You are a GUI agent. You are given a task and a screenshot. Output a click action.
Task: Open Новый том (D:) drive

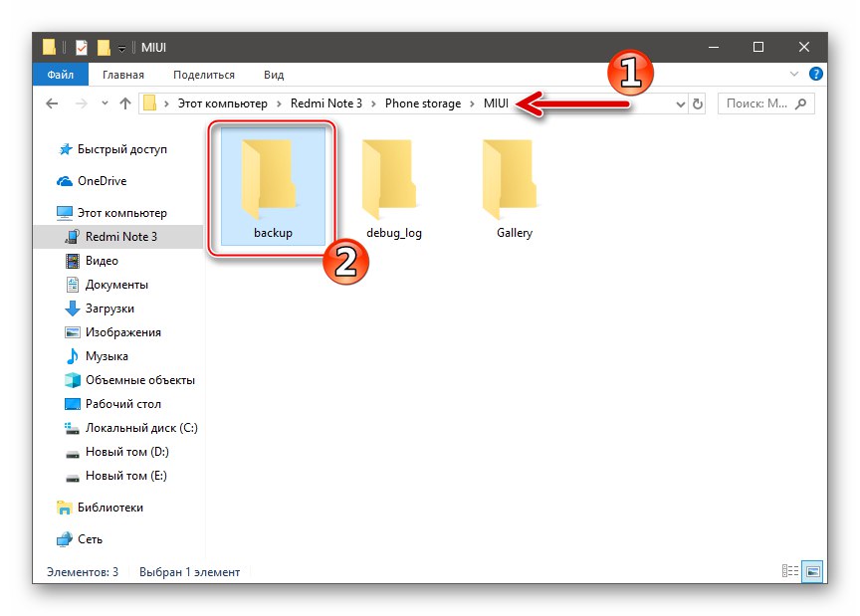pos(116,452)
